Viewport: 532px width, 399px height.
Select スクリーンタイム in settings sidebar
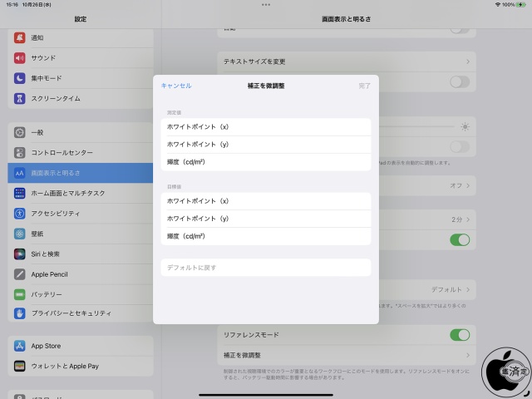tap(81, 98)
